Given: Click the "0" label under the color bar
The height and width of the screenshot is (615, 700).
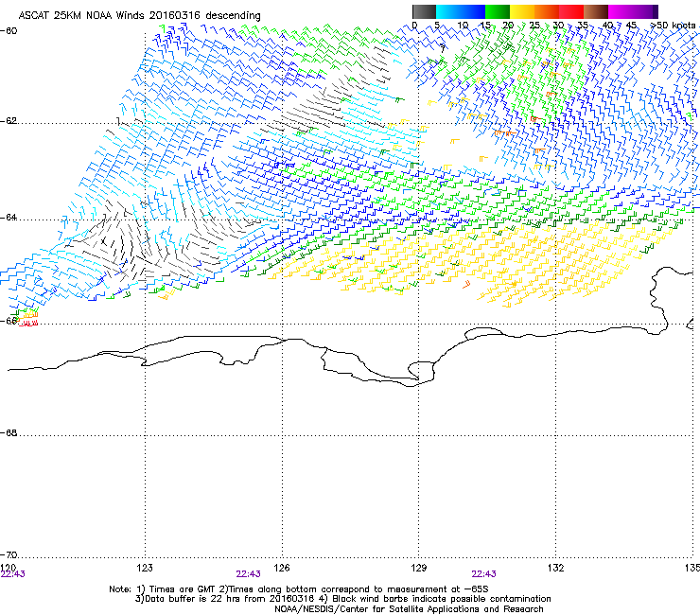Looking at the screenshot, I should pyautogui.click(x=414, y=26).
